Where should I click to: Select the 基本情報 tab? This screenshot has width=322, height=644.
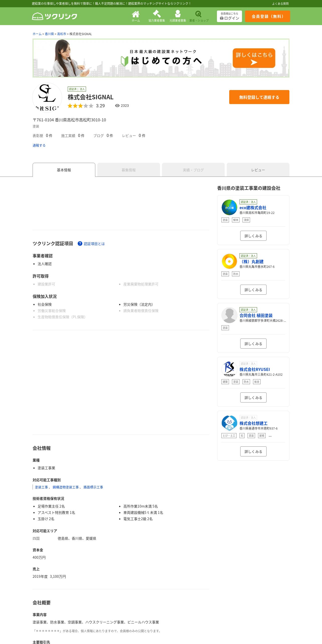(64, 170)
